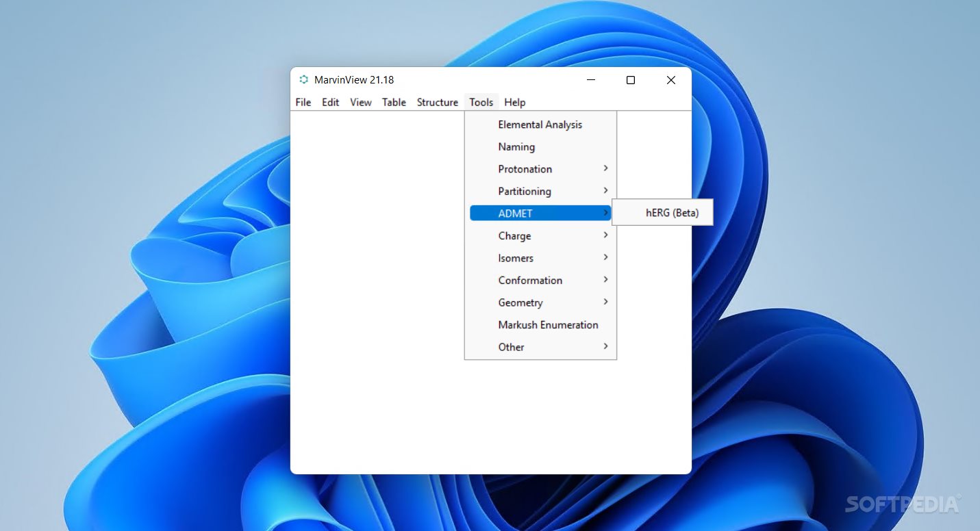
Task: Select the Naming menu entry
Action: (x=540, y=146)
